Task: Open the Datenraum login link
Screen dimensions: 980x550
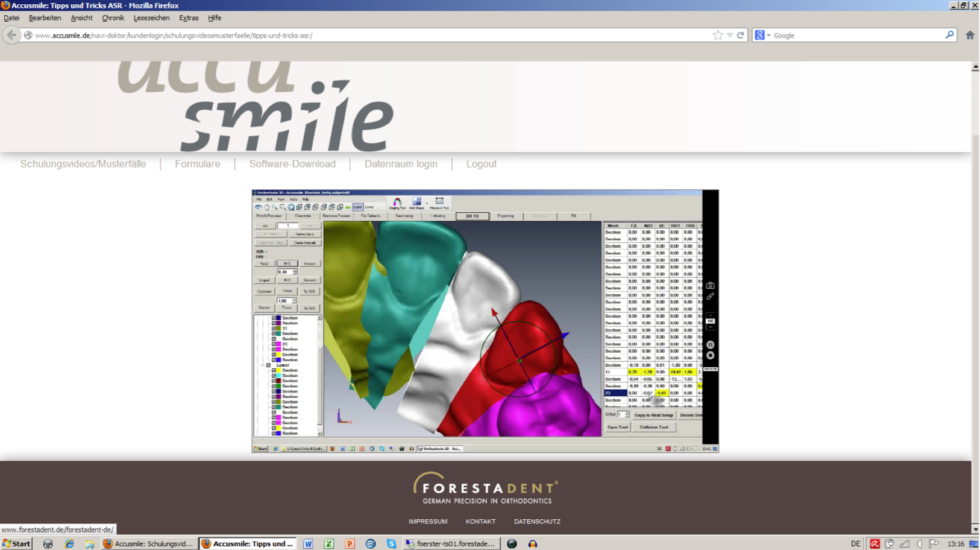Action: 401,164
